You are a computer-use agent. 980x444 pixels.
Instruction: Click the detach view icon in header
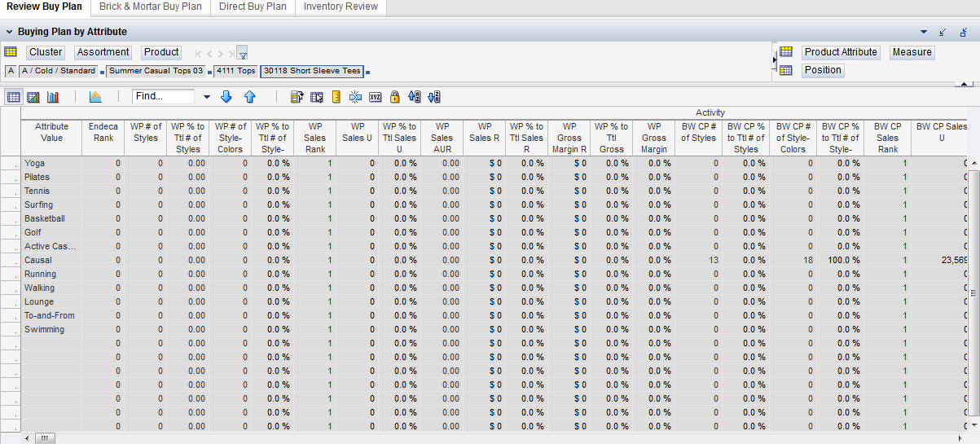coord(964,32)
